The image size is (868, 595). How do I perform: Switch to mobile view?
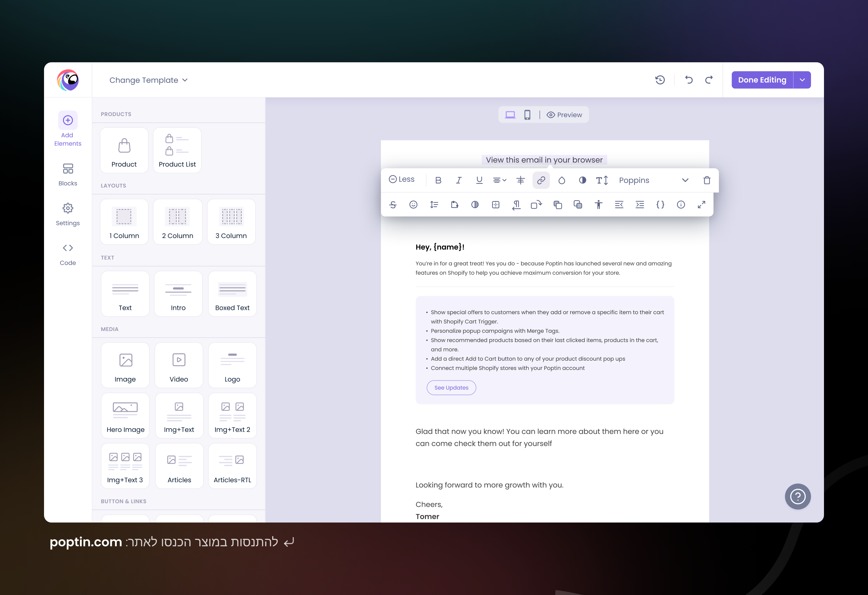pos(527,115)
